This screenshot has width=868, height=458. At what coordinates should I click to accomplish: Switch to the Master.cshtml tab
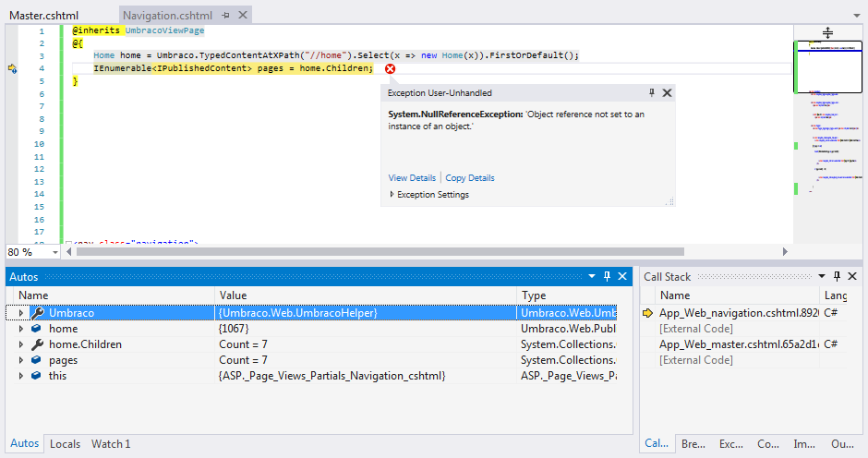coord(43,16)
